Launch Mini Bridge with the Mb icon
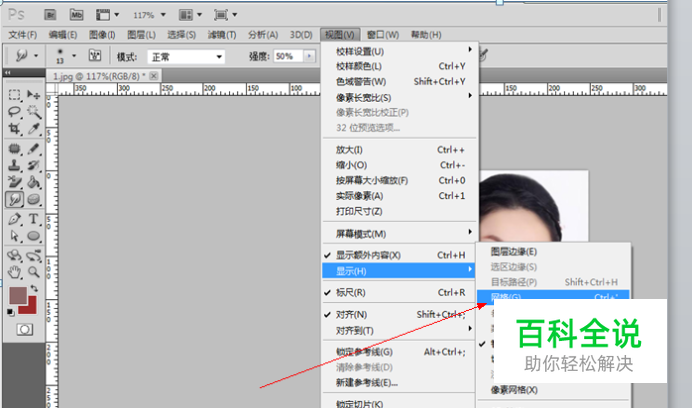 76,15
